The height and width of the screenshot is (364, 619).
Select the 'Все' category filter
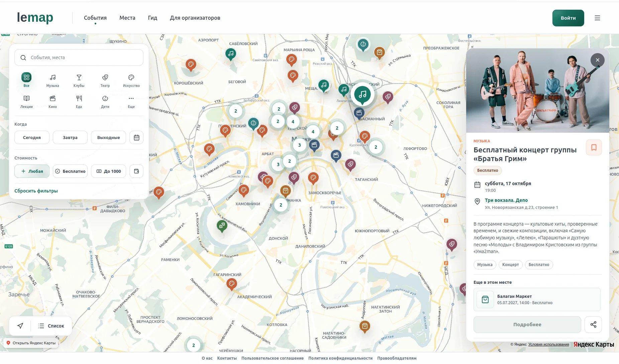(x=26, y=80)
